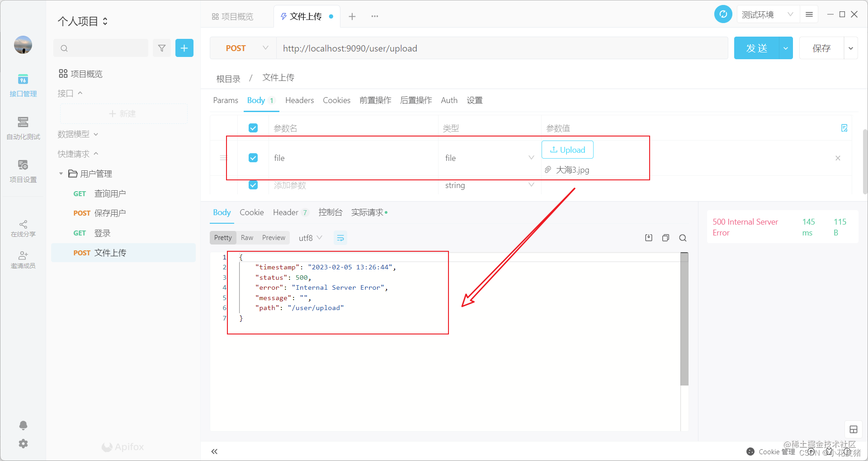868x461 pixels.
Task: Click the user avatar
Action: [23, 45]
